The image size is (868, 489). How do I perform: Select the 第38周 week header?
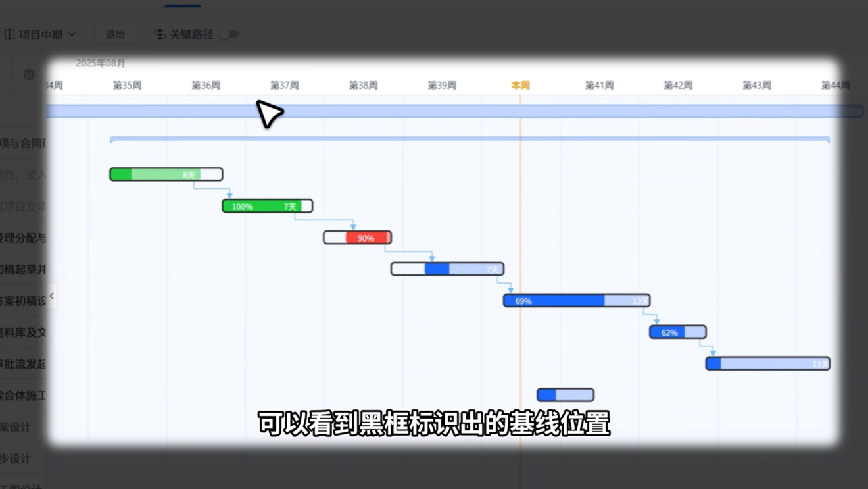(363, 86)
